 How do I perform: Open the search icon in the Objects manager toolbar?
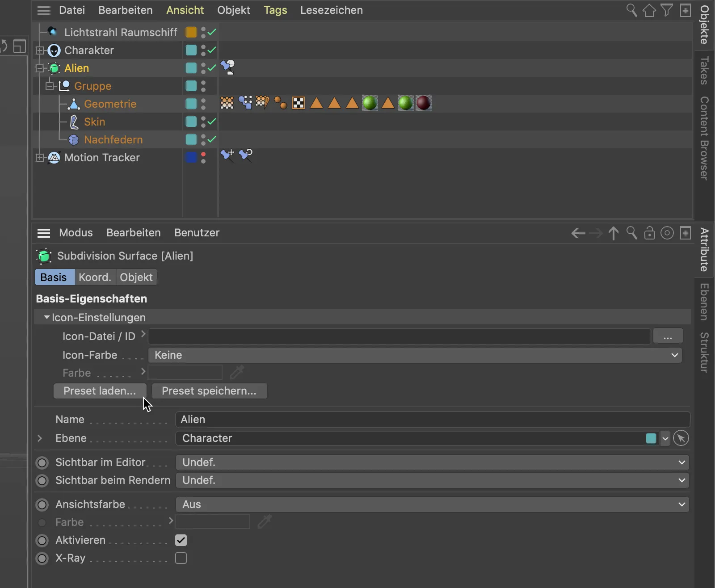[x=632, y=10]
